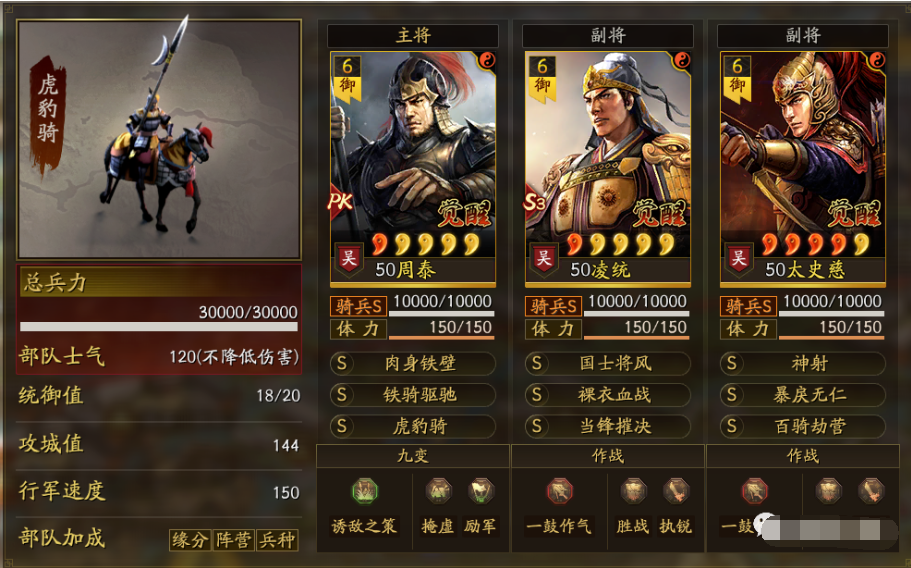Click the 虎豹骑 cavalry unit preview
Screen dimensions: 911x568
159,139
